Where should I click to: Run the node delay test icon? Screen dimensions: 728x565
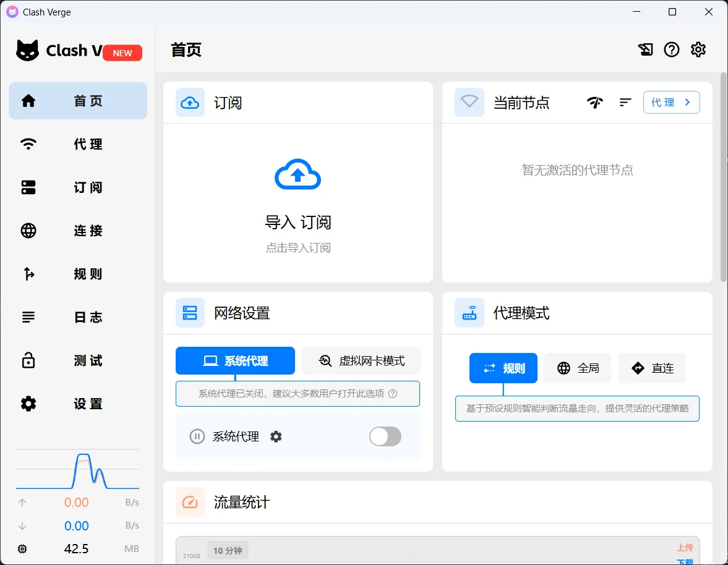pyautogui.click(x=595, y=102)
